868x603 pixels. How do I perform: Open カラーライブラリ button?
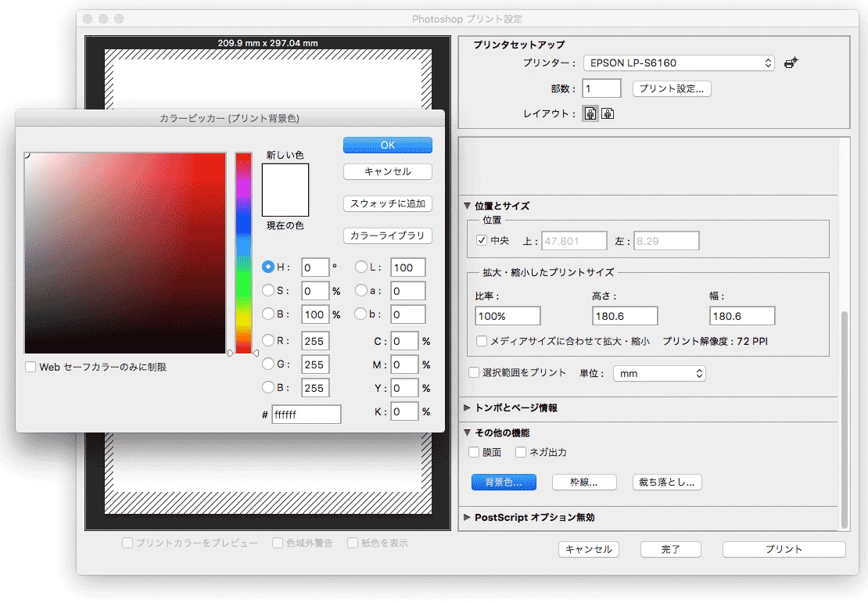click(388, 236)
